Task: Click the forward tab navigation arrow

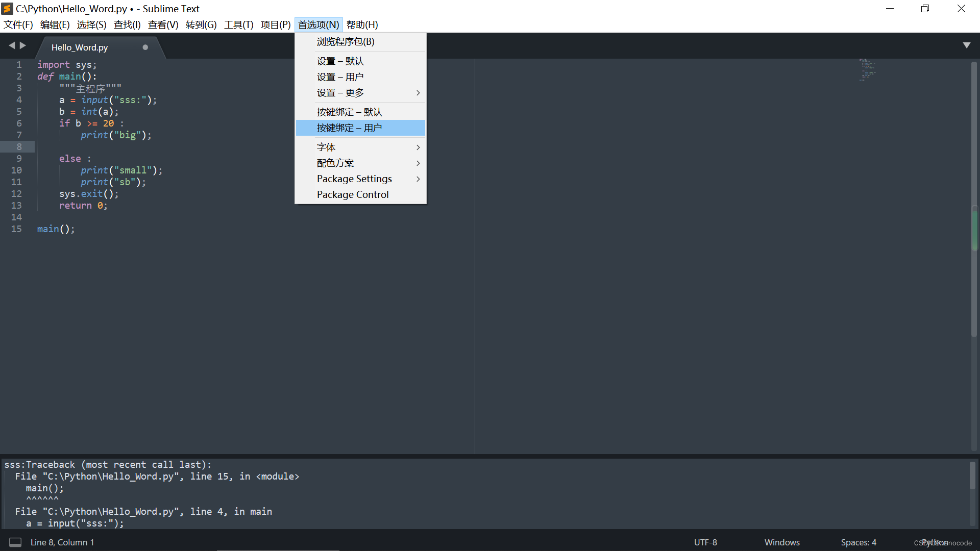Action: tap(23, 45)
